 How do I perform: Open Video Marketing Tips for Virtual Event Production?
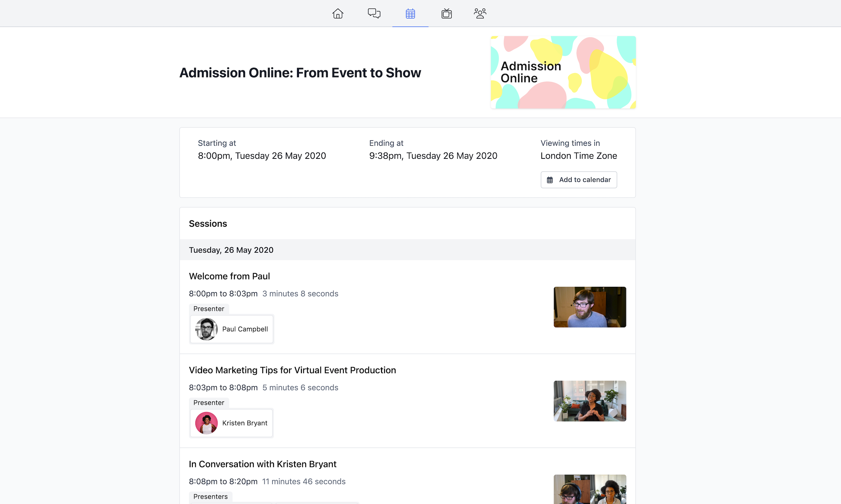tap(292, 370)
